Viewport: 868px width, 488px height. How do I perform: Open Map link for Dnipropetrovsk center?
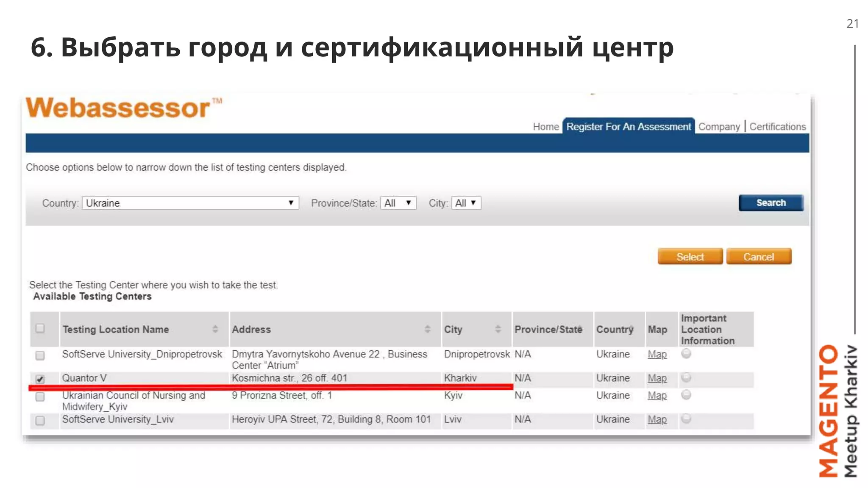point(657,354)
